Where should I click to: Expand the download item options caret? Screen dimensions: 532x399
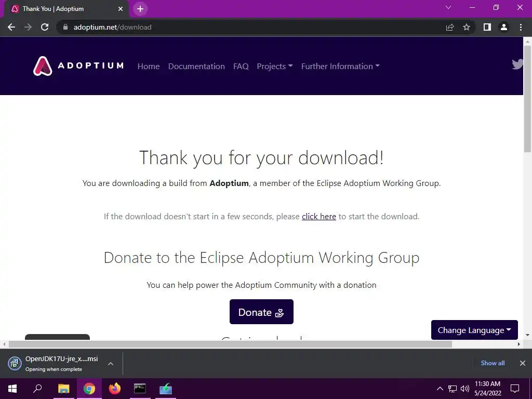click(111, 363)
